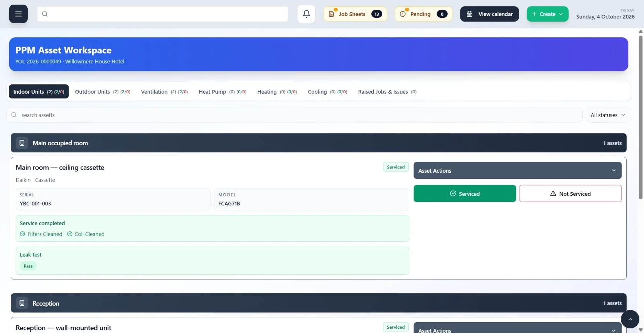Click the asset search magnifier icon
The width and height of the screenshot is (644, 333).
tap(14, 115)
